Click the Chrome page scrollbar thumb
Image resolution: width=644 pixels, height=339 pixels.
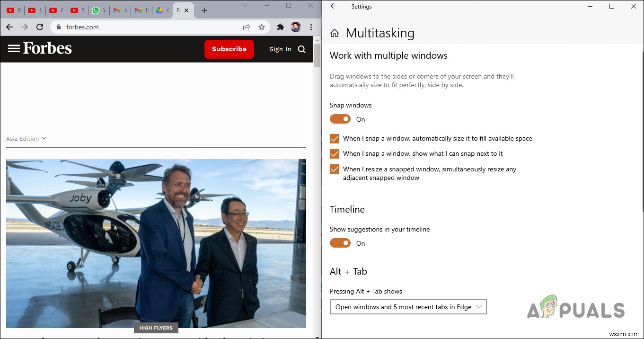tap(318, 54)
